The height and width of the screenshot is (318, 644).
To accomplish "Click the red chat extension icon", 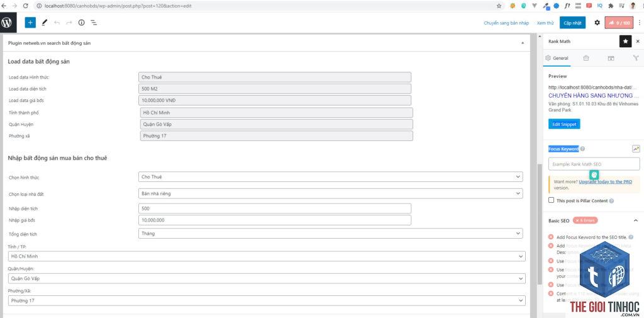I will click(589, 6).
